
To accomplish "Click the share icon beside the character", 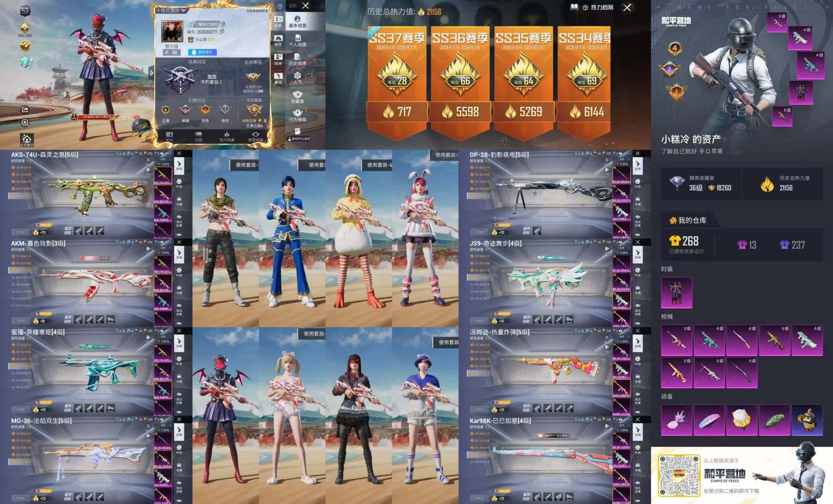I will (x=24, y=110).
